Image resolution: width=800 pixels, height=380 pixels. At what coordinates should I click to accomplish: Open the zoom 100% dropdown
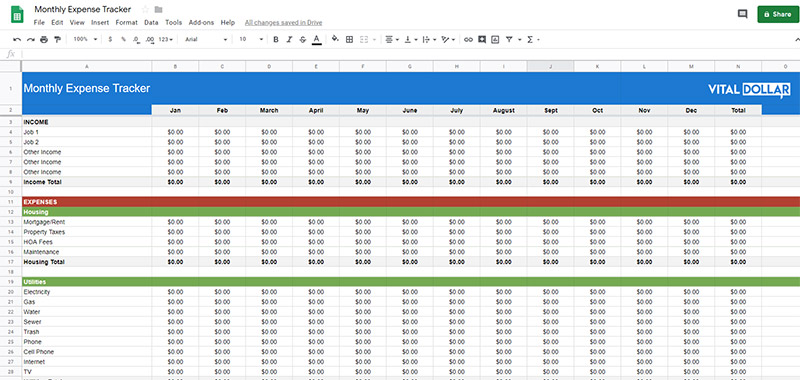85,39
